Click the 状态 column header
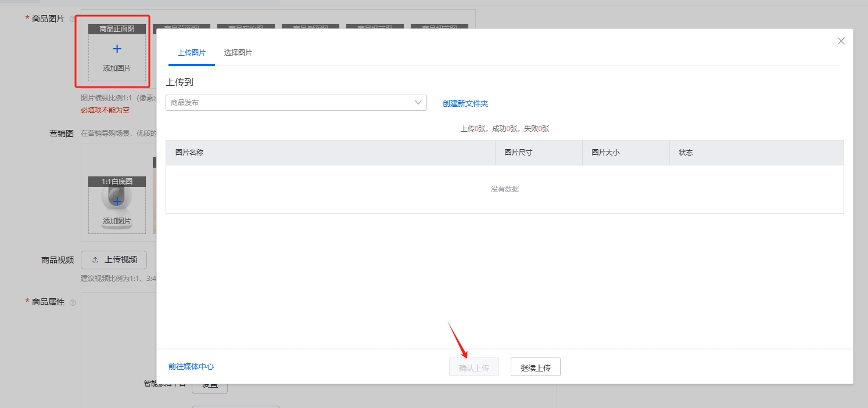 tap(686, 153)
